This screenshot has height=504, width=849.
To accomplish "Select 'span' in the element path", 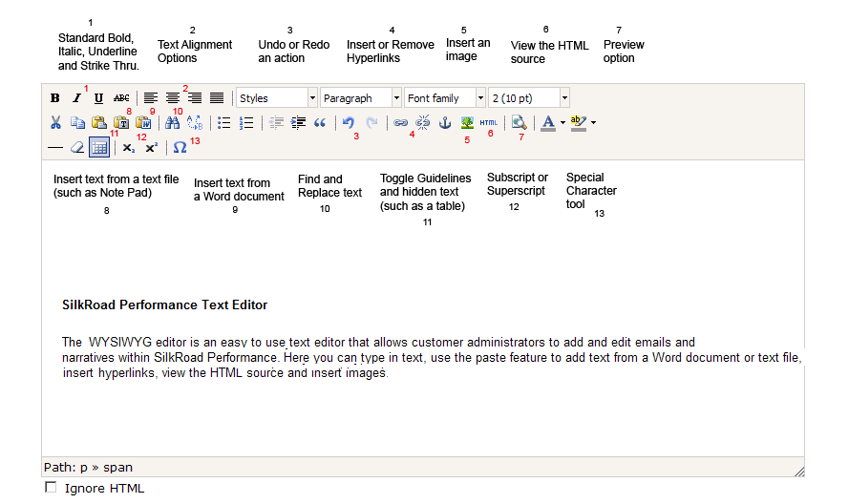I will click(x=118, y=467).
